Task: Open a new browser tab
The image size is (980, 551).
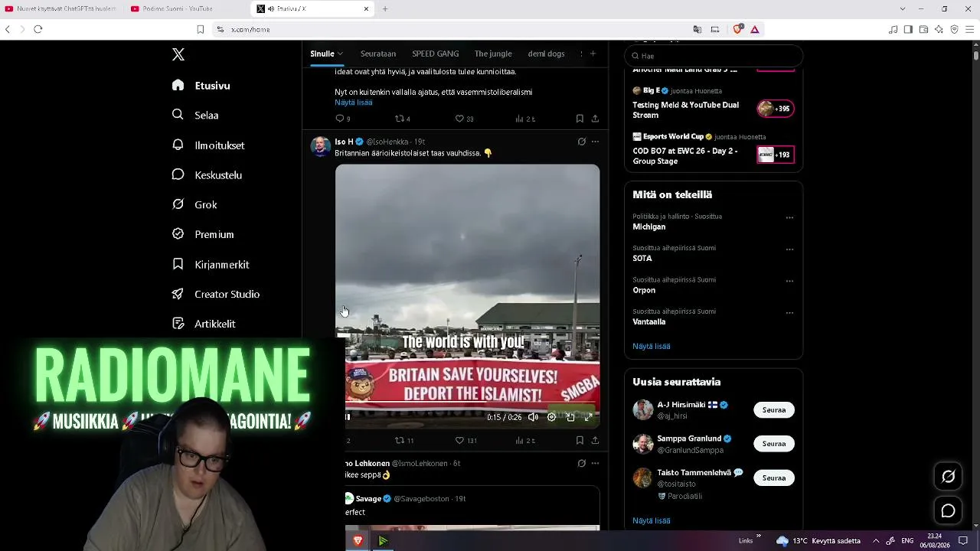Action: click(385, 8)
